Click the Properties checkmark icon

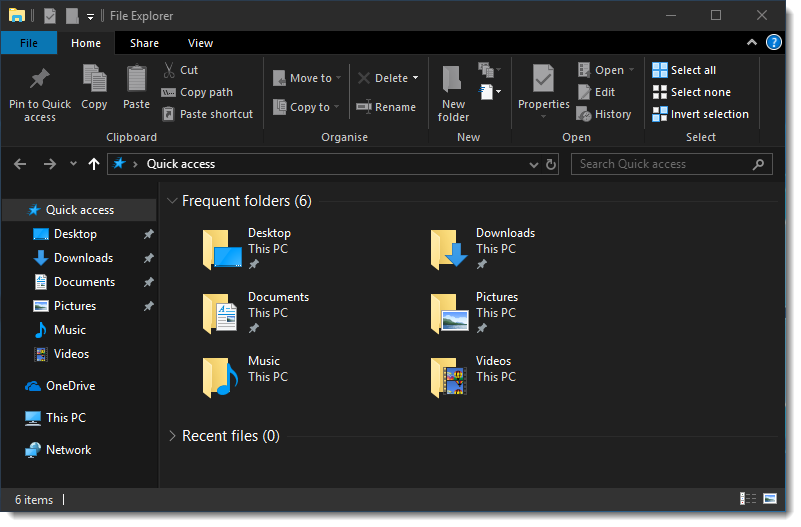tap(543, 79)
